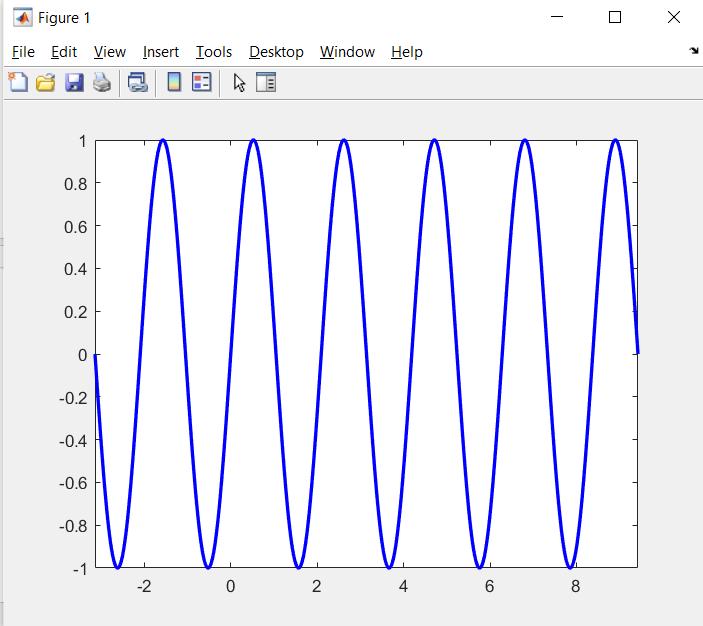Expand the Tools menu
The image size is (703, 626).
pos(214,52)
